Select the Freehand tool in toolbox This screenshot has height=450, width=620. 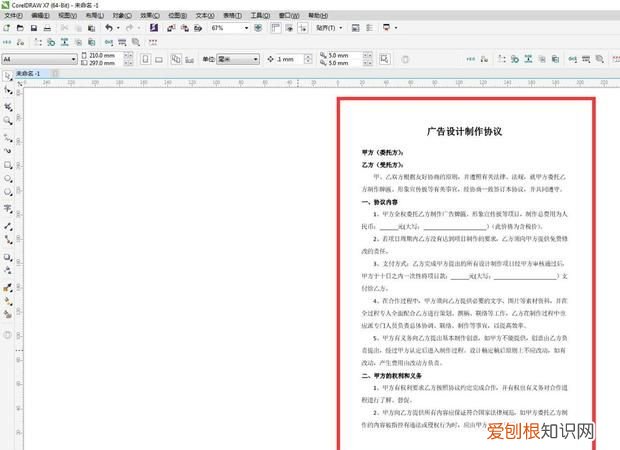(8, 138)
